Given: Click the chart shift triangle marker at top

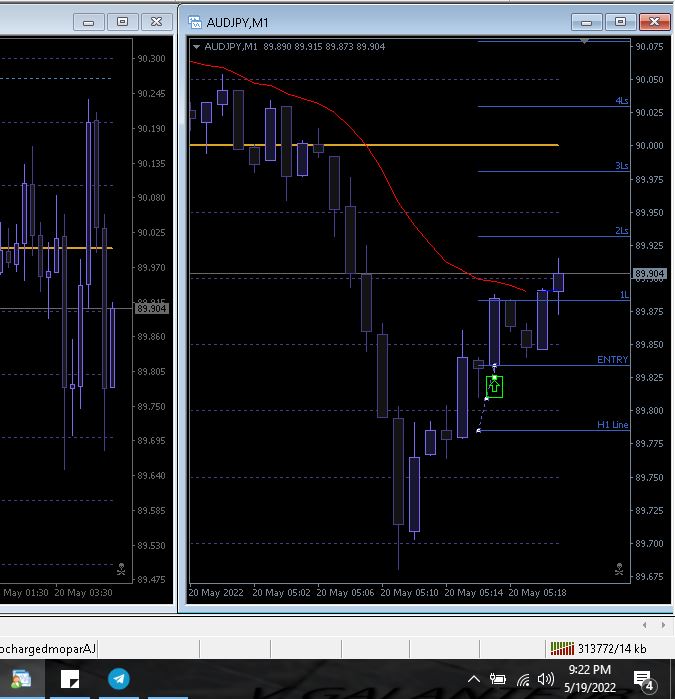Looking at the screenshot, I should click(x=584, y=41).
